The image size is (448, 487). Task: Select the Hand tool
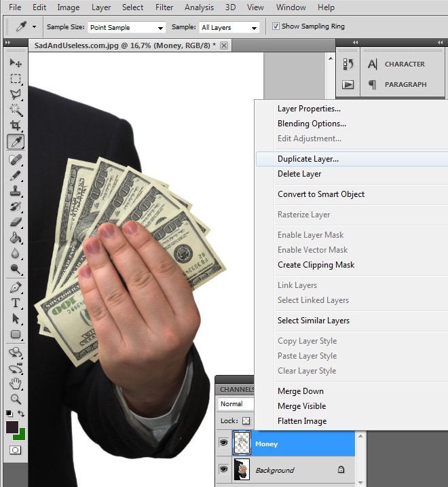pos(15,383)
